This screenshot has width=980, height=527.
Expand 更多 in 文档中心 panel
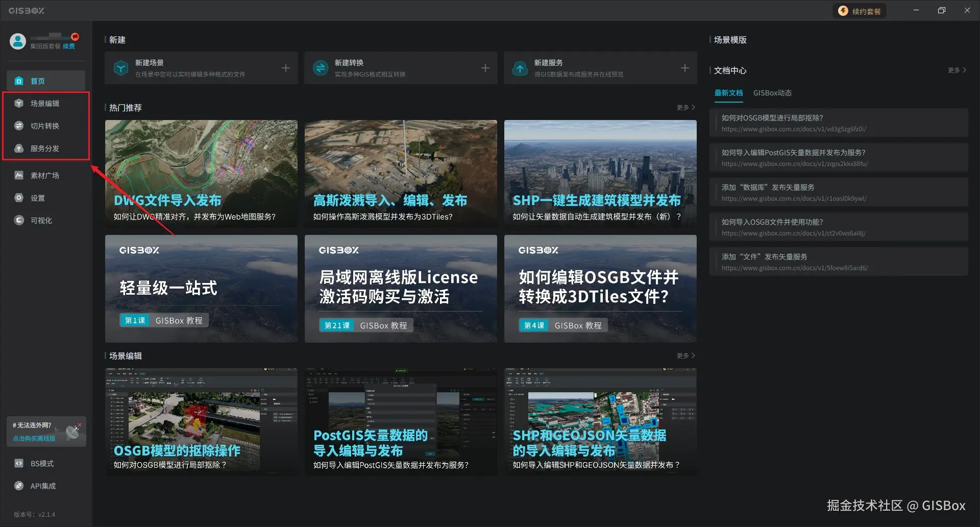(x=957, y=70)
